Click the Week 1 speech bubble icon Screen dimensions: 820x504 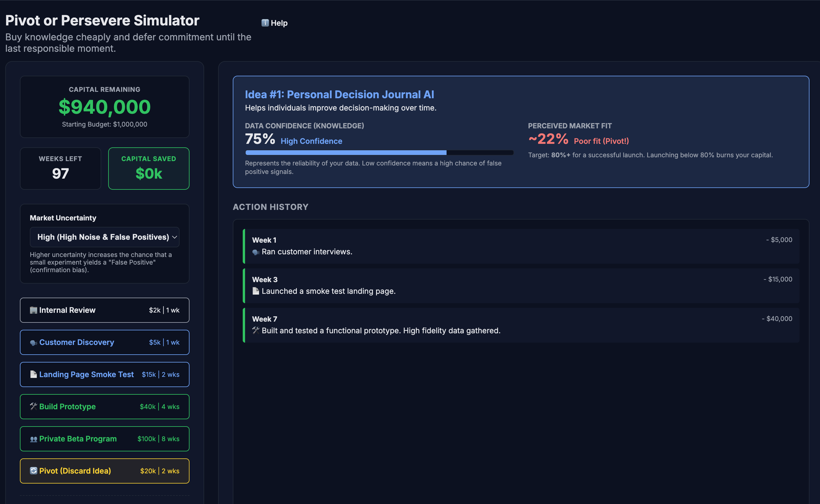click(x=256, y=252)
